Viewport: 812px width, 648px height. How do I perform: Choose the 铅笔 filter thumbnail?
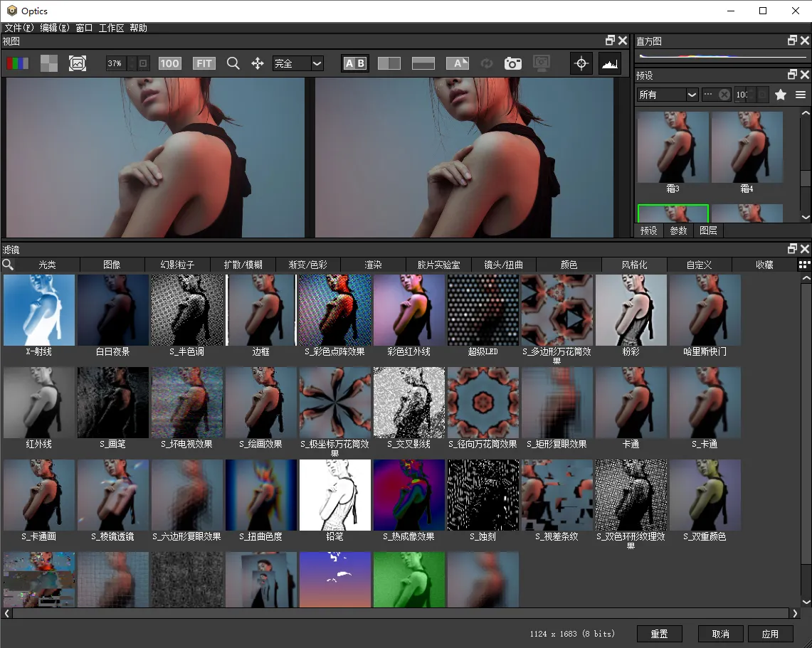click(x=335, y=496)
